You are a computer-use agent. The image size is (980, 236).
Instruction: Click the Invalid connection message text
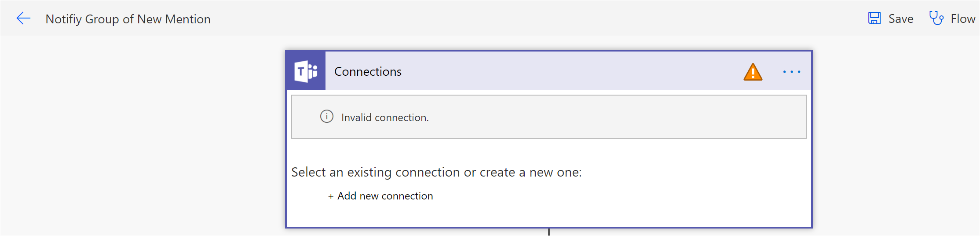(385, 118)
